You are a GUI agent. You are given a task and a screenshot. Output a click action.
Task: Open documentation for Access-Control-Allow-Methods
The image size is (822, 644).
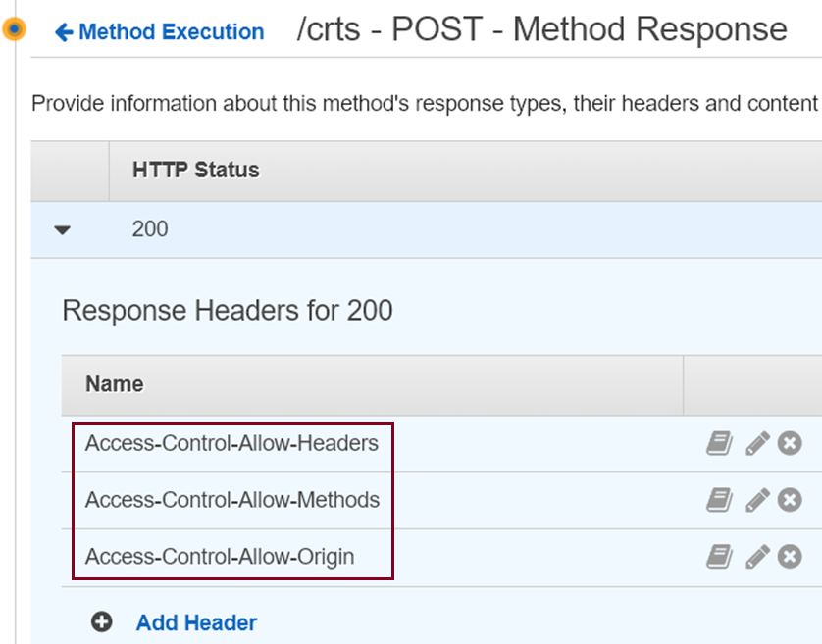point(719,500)
